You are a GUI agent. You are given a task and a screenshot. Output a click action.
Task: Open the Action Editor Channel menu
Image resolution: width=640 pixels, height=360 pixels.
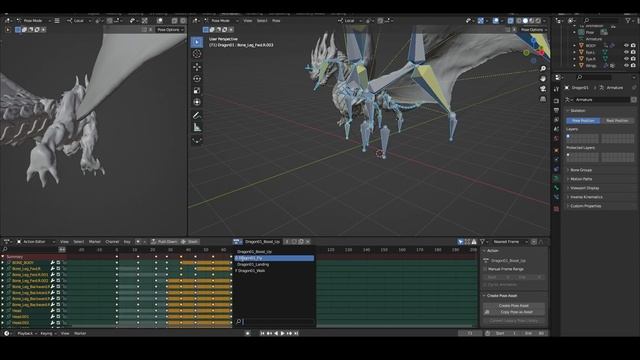point(112,242)
